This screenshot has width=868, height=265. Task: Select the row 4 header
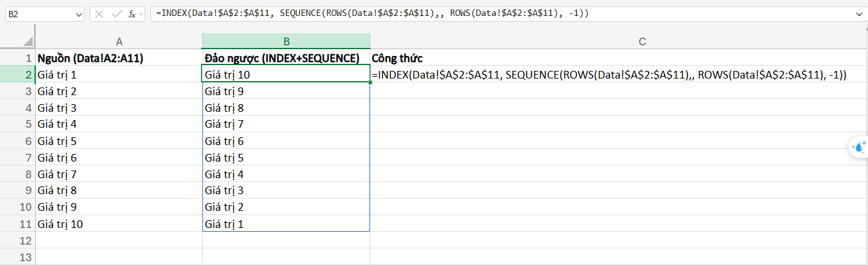coord(18,108)
